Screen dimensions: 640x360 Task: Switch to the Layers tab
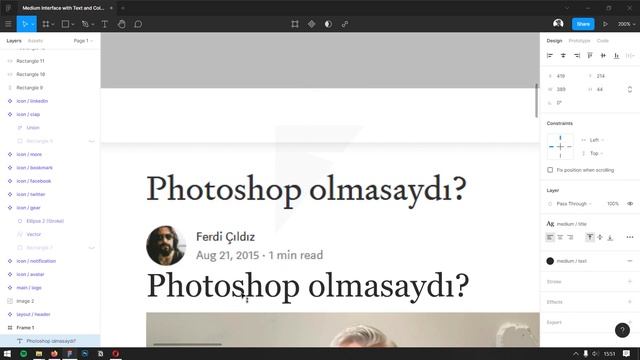(x=14, y=41)
